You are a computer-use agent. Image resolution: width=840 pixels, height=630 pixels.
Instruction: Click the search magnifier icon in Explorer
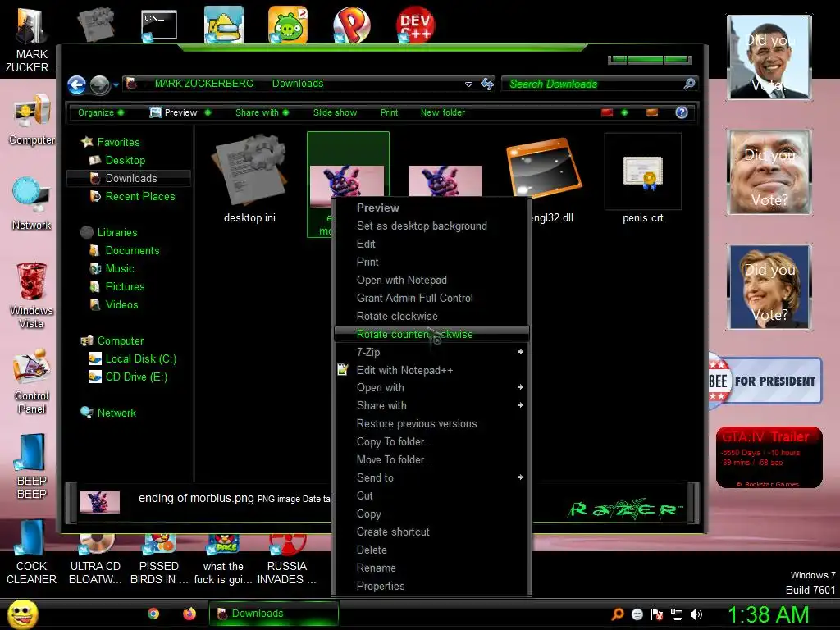pos(689,84)
